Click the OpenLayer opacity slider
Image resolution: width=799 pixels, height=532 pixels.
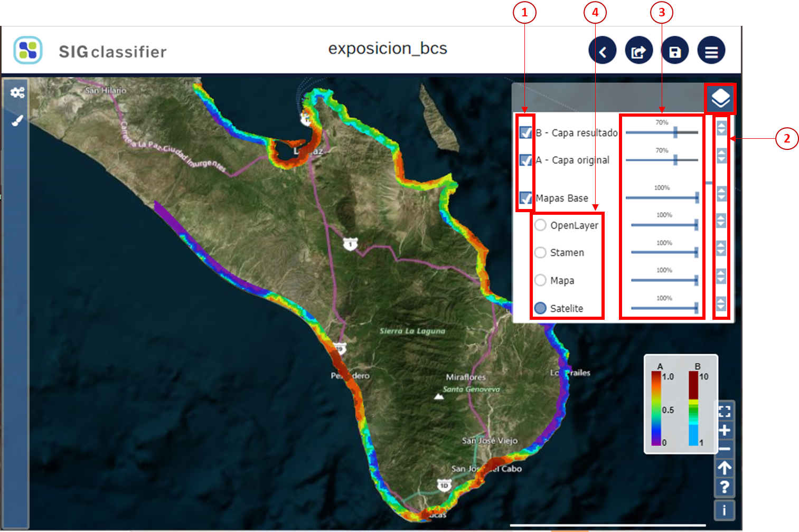[664, 225]
